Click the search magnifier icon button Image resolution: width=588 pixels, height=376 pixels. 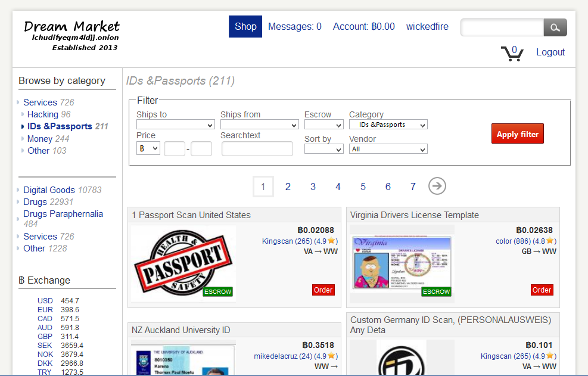pos(555,27)
